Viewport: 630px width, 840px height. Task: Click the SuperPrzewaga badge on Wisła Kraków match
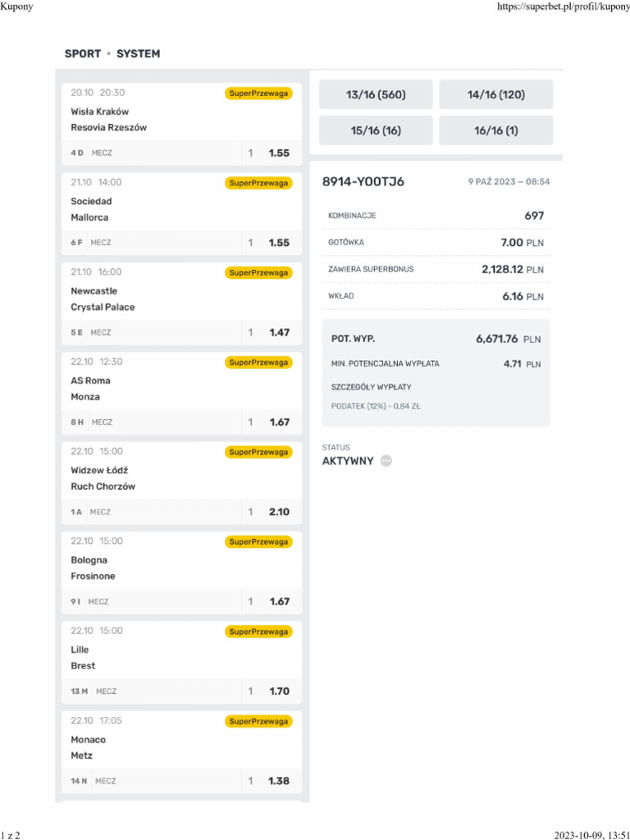258,94
